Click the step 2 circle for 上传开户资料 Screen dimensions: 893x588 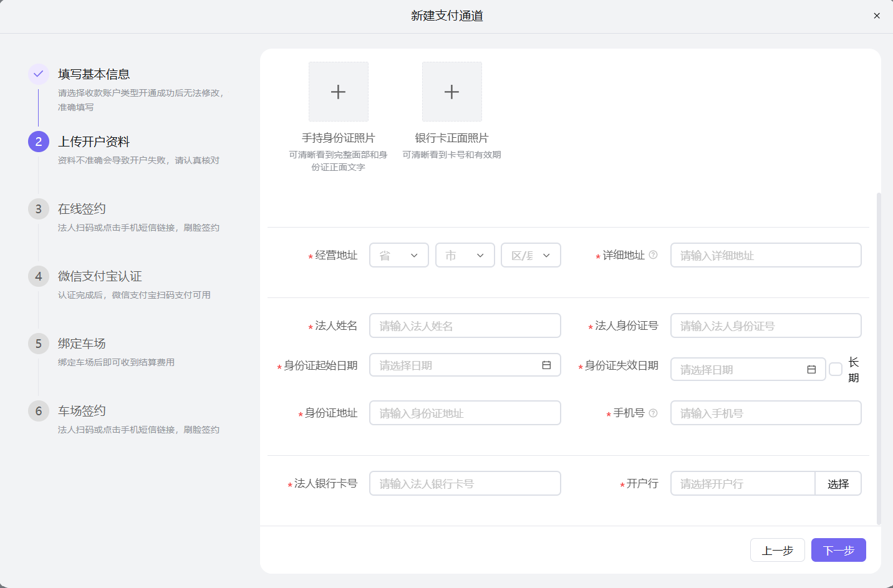[x=38, y=142]
